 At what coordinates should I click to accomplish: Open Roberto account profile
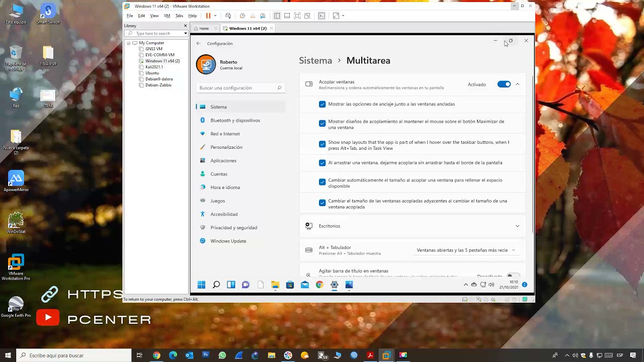coord(220,64)
